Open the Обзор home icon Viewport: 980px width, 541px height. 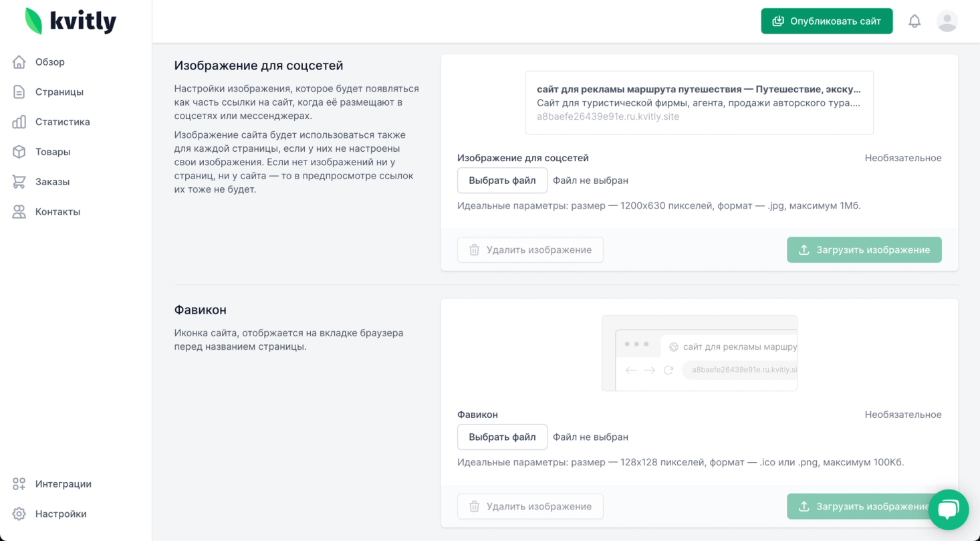[19, 62]
